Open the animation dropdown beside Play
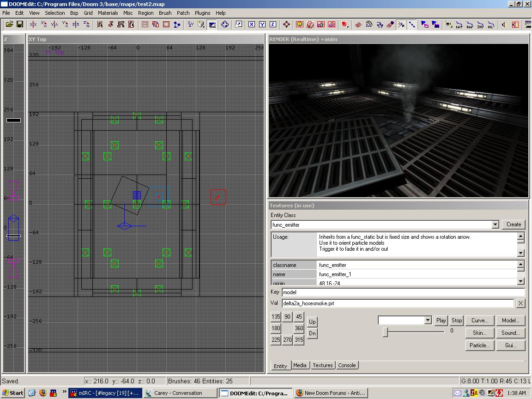The height and width of the screenshot is (399, 532). click(428, 320)
